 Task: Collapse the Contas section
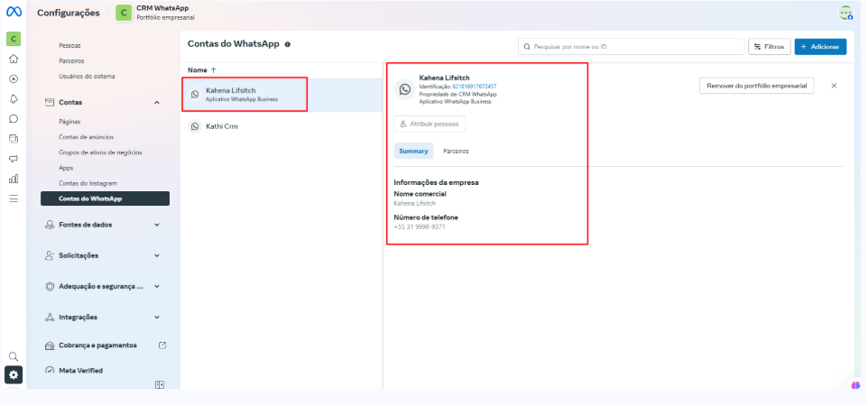pos(157,103)
